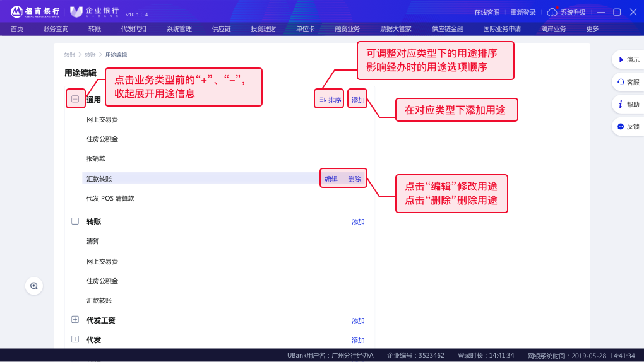Image resolution: width=644 pixels, height=362 pixels.
Task: Click the 招商银行 logo in title bar
Action: 35,12
